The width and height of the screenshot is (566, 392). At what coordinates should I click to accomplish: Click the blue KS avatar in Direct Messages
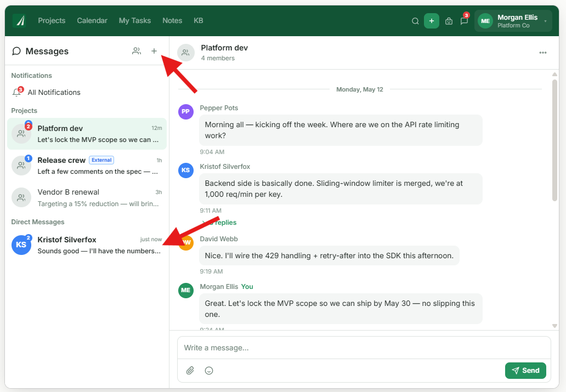tap(21, 245)
